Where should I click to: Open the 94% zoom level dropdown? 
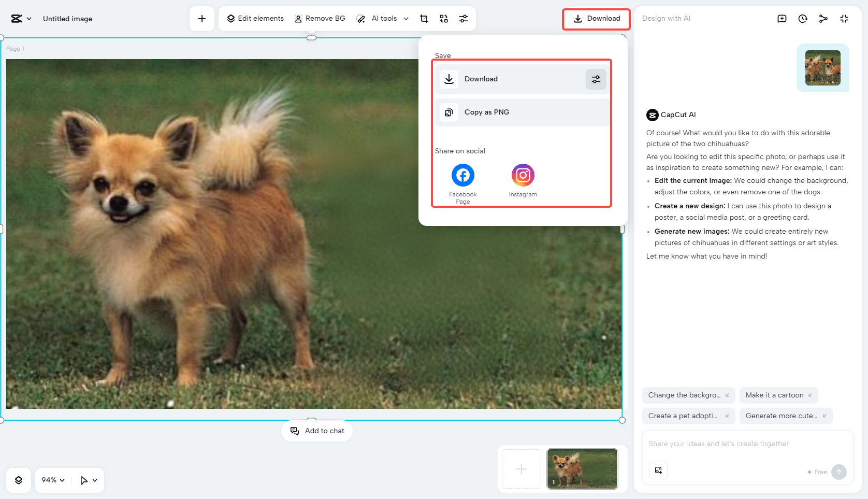click(53, 480)
